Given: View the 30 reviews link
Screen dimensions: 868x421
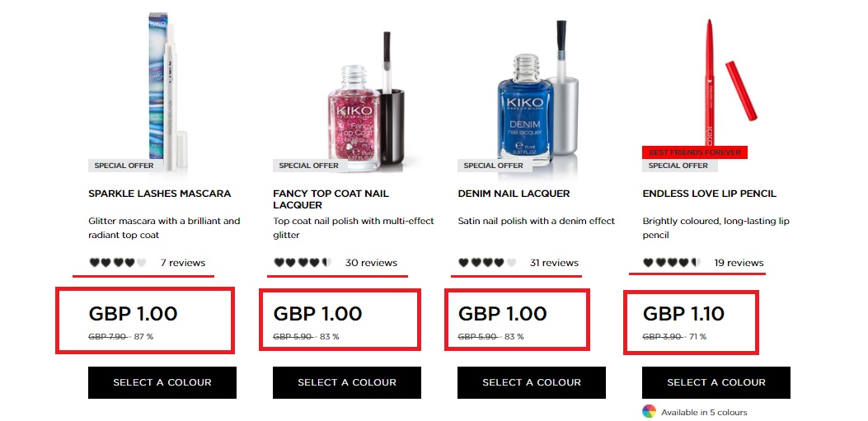Looking at the screenshot, I should [371, 263].
